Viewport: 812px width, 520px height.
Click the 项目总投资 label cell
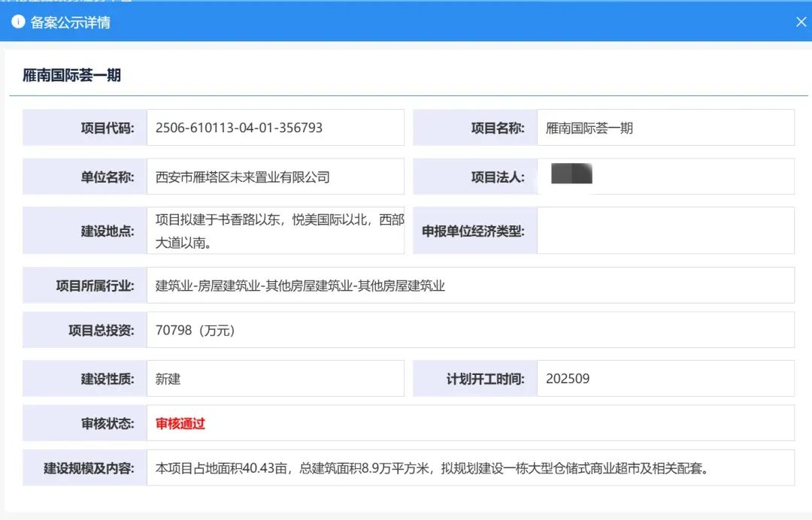tap(85, 330)
